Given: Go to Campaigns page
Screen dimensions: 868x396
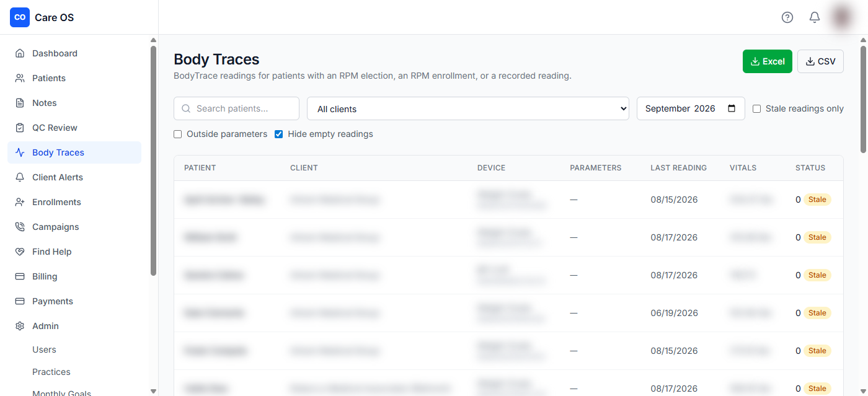Looking at the screenshot, I should [74, 227].
